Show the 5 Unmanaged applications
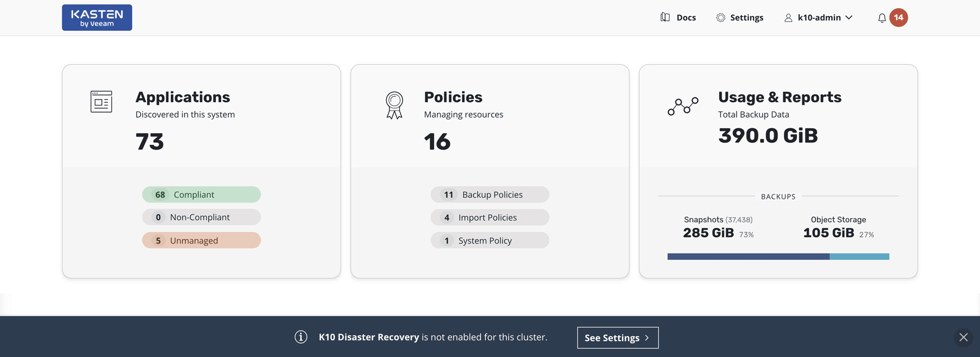 [x=201, y=240]
